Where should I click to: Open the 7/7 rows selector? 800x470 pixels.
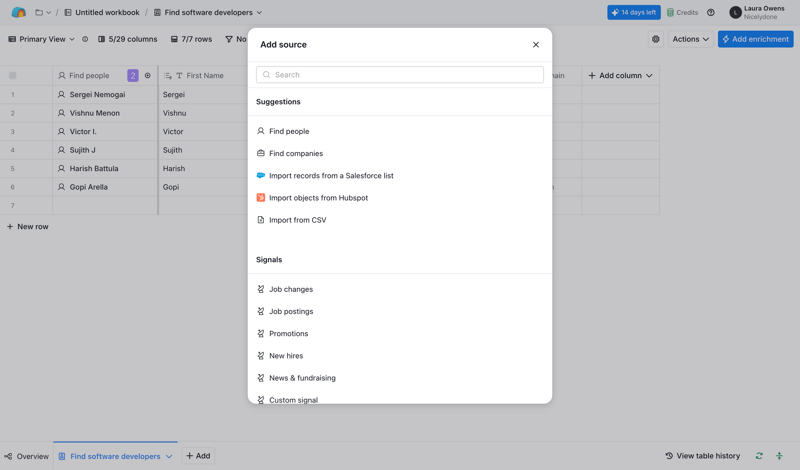[x=191, y=39]
